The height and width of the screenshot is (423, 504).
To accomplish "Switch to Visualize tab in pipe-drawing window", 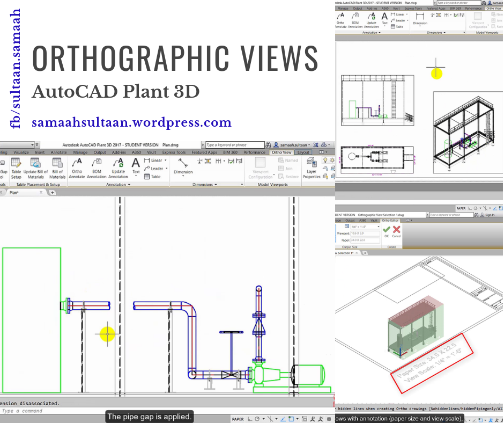I will [21, 152].
